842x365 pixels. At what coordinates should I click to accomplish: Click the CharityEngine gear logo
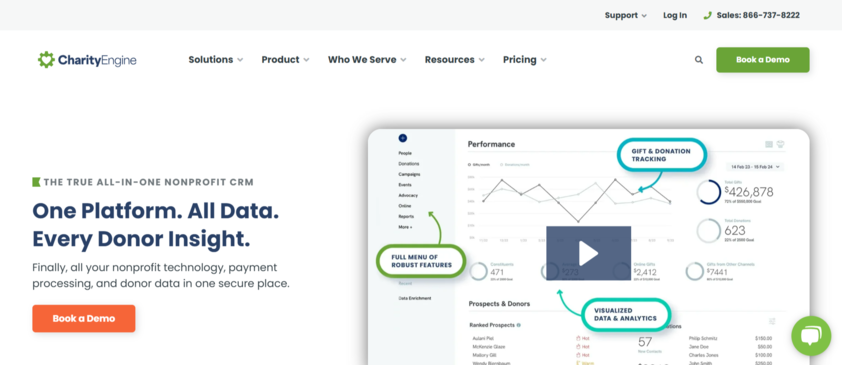[x=46, y=60]
